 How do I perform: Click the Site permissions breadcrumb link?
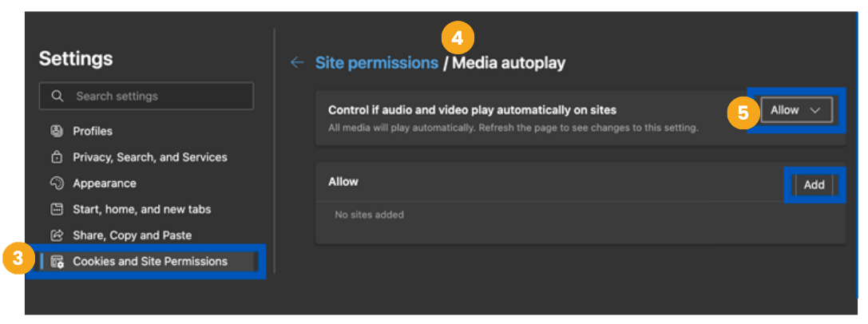(x=376, y=63)
